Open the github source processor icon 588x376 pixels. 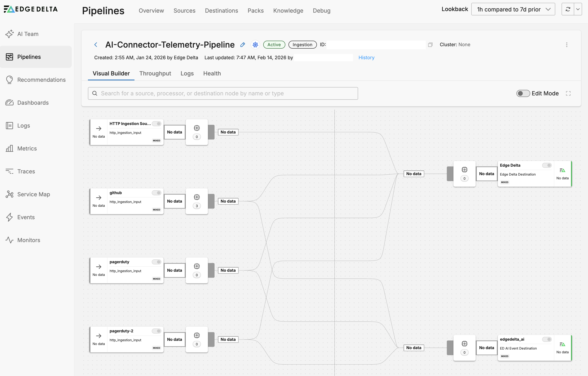tap(197, 197)
